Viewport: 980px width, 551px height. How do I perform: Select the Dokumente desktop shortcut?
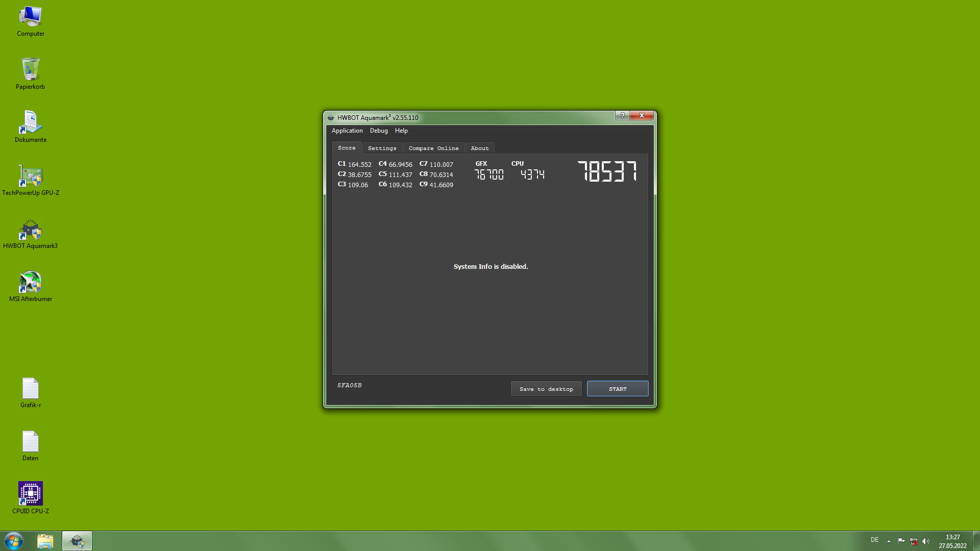tap(31, 128)
